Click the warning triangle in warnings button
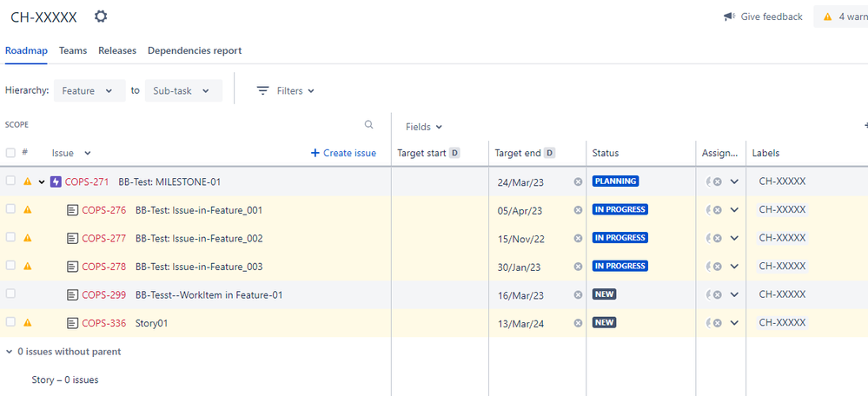The height and width of the screenshot is (396, 868). pyautogui.click(x=827, y=16)
